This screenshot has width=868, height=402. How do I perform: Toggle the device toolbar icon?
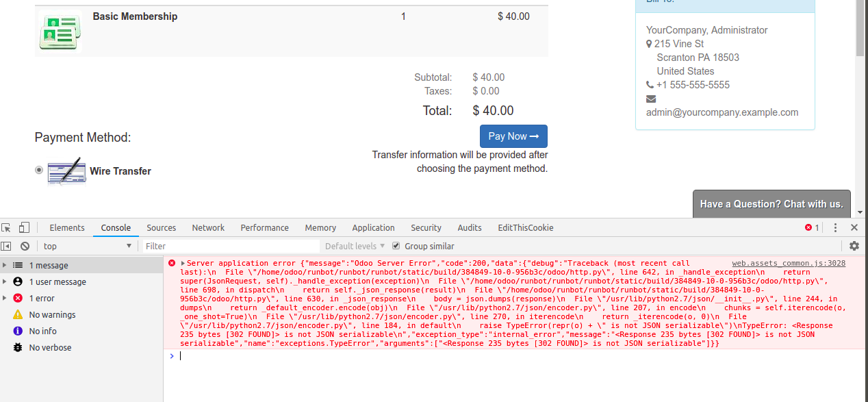[x=24, y=227]
